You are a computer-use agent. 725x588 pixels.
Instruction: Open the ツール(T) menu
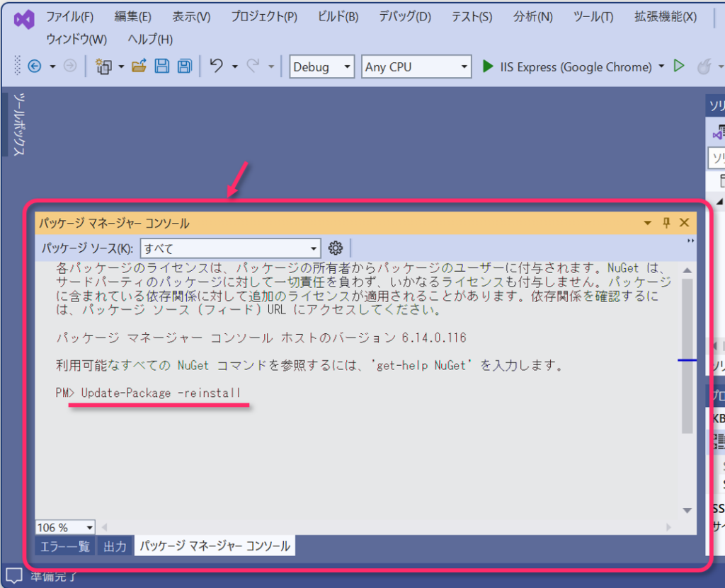(x=593, y=17)
